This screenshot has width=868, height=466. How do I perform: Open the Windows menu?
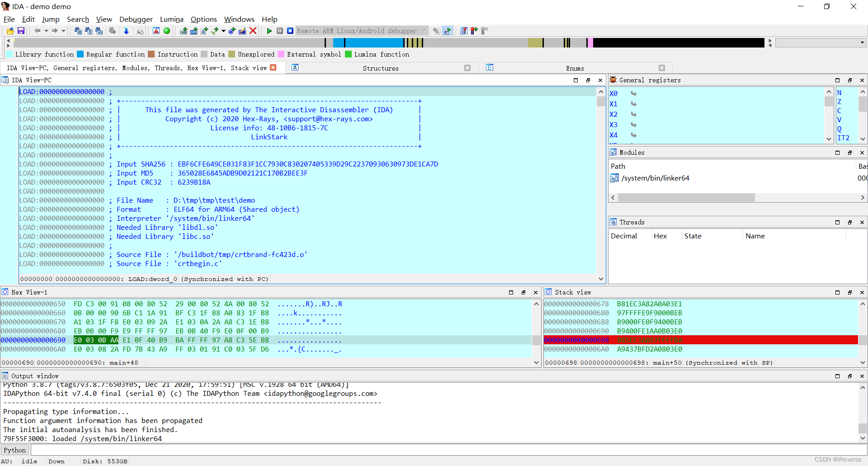pyautogui.click(x=239, y=19)
